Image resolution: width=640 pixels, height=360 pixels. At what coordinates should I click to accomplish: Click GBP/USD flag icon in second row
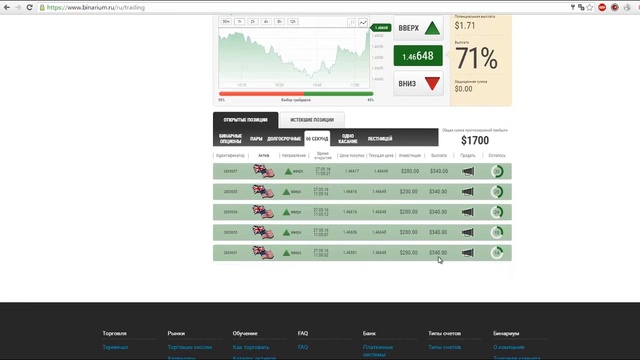click(263, 191)
